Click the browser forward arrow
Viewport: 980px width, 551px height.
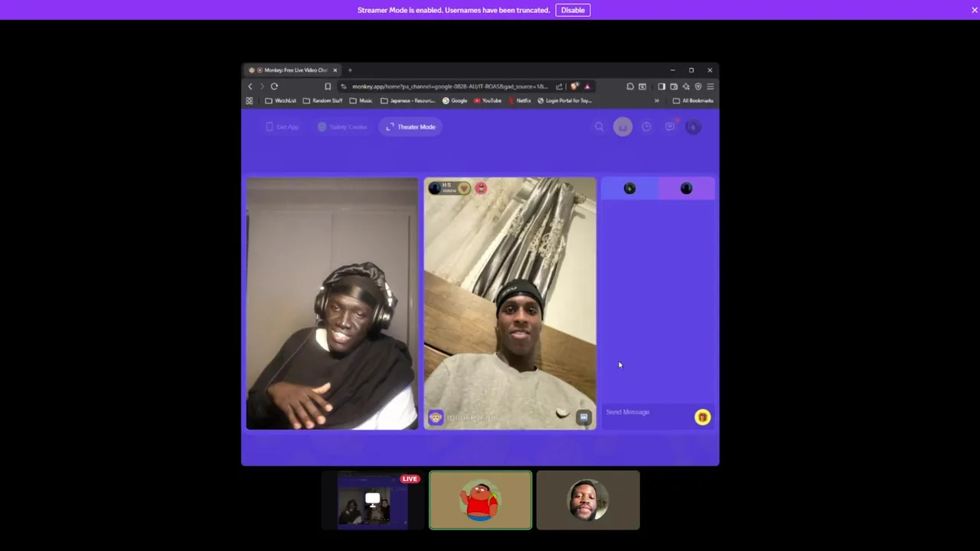261,86
